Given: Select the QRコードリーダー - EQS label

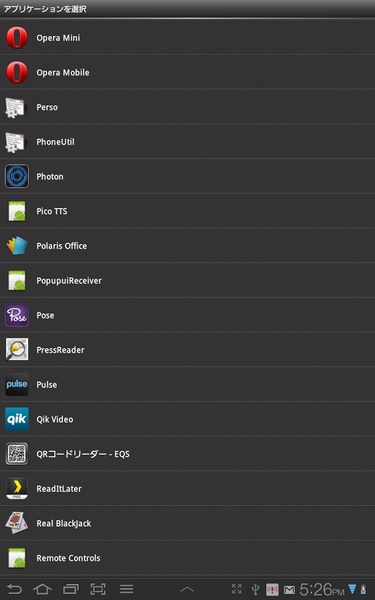Looking at the screenshot, I should (83, 454).
